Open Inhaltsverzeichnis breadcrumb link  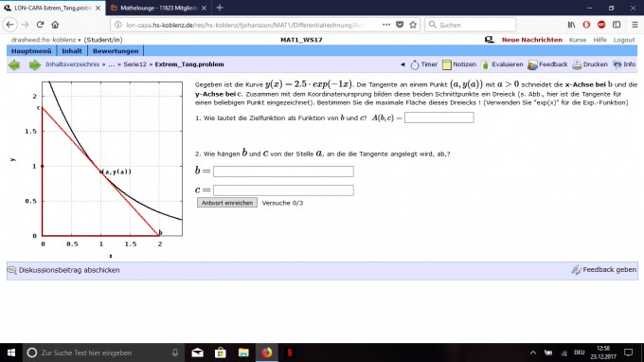(x=72, y=64)
